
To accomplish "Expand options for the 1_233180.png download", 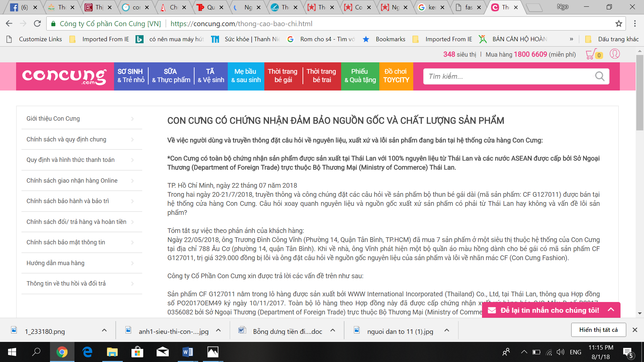I will (104, 330).
